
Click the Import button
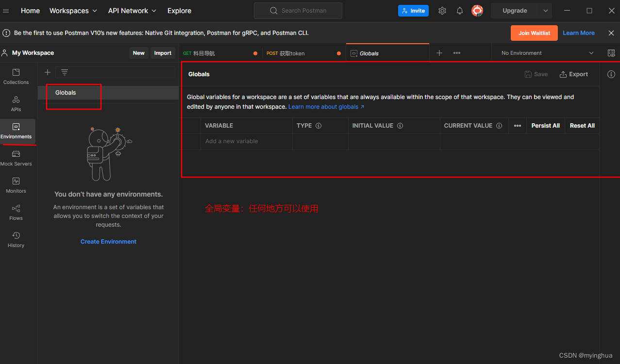163,53
